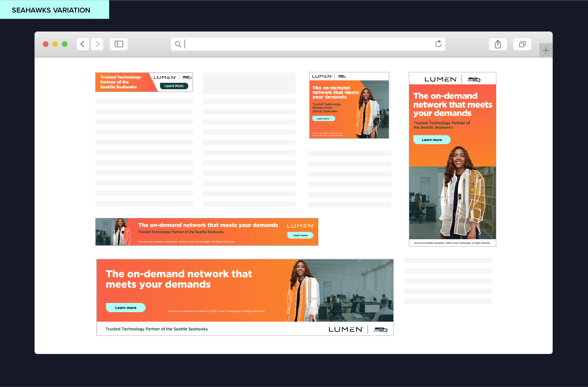Click the woman's photo in the leaderboard banner

pyautogui.click(x=121, y=232)
